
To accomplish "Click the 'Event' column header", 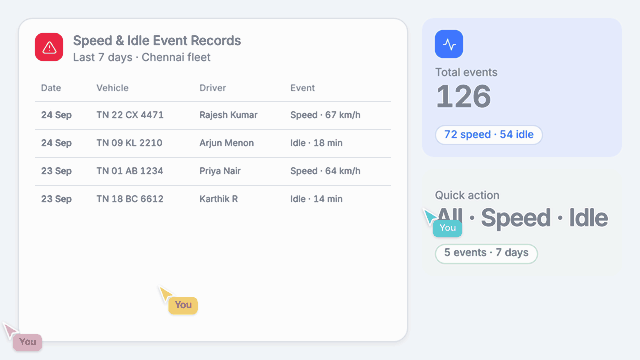I will (302, 88).
